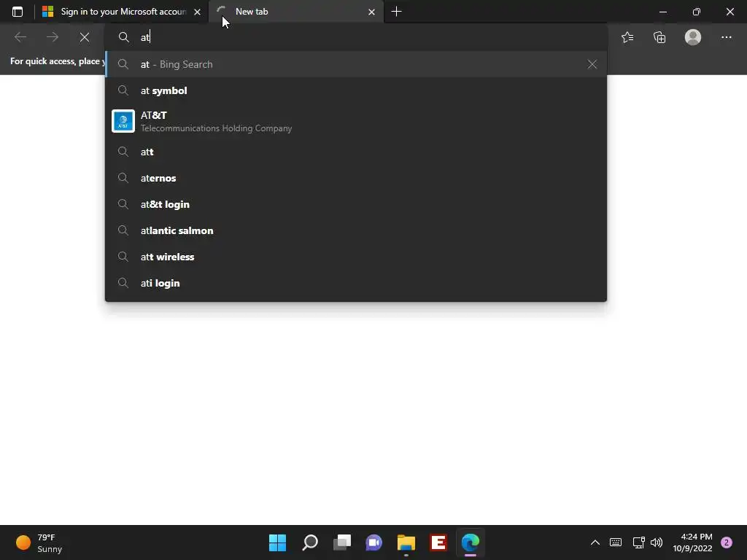The width and height of the screenshot is (747, 560).
Task: Launch the Chat app from taskbar
Action: point(374,542)
